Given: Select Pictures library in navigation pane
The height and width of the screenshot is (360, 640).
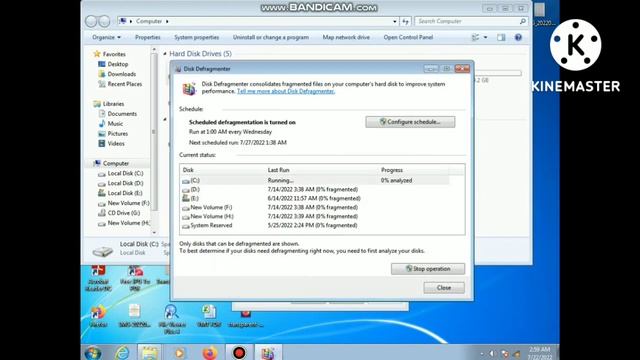Looking at the screenshot, I should (x=117, y=133).
